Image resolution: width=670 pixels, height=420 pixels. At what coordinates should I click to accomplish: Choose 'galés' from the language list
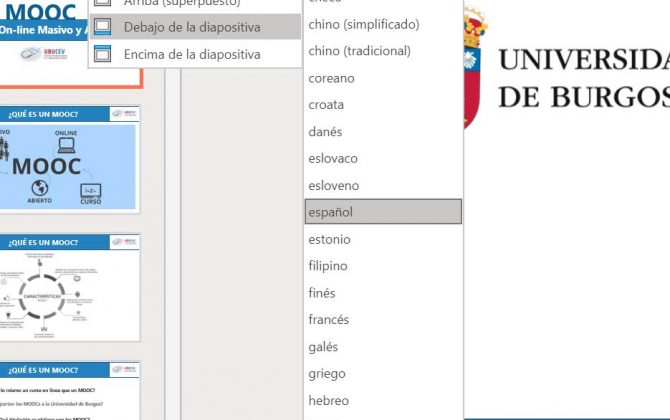(x=383, y=347)
